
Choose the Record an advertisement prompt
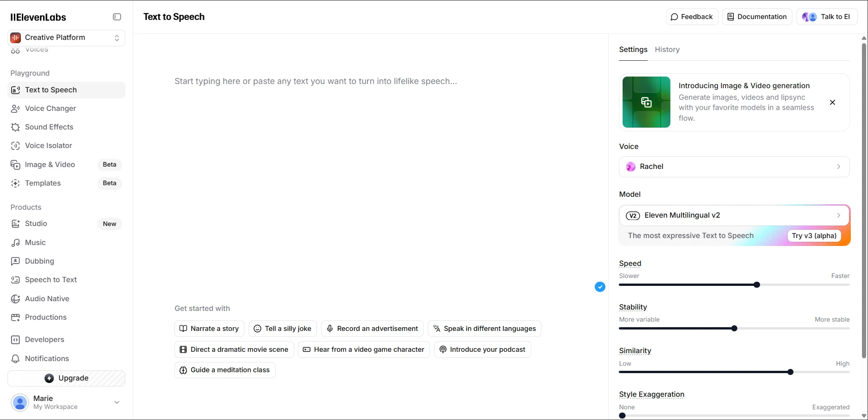pyautogui.click(x=372, y=329)
